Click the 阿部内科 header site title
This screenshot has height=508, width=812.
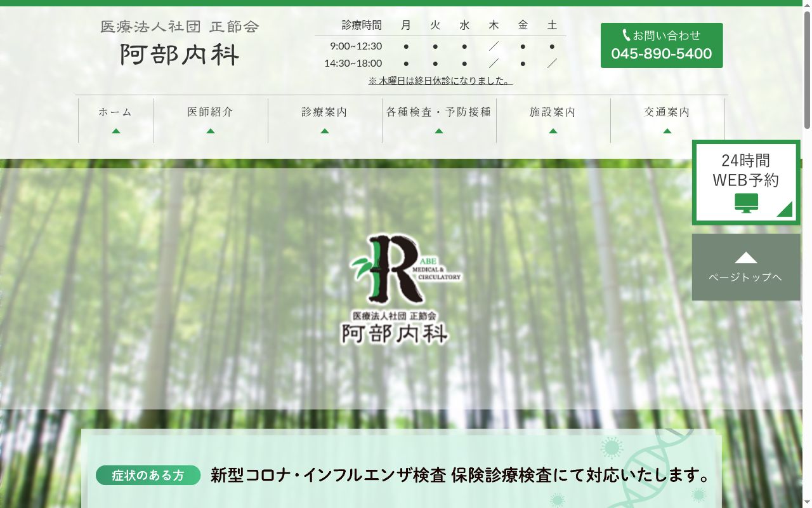180,55
